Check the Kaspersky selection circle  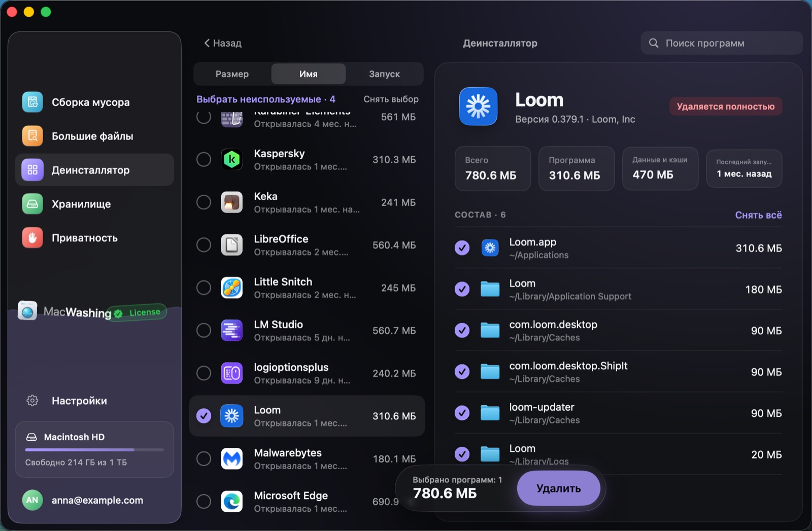click(204, 160)
